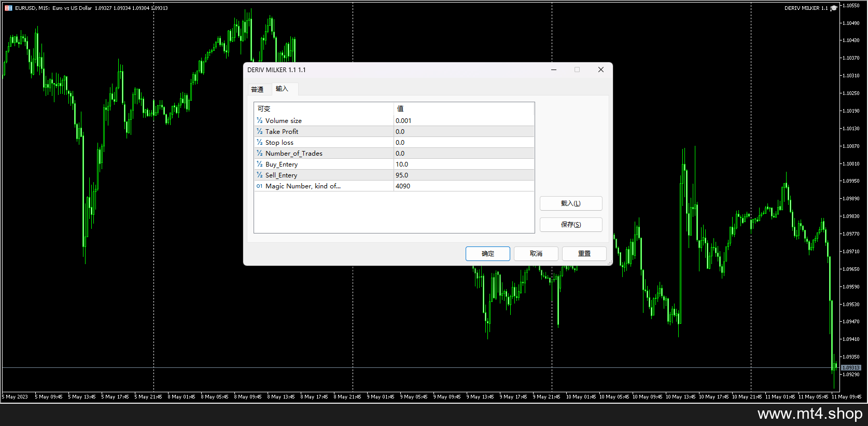Click the expert advisor hat icon on chart
This screenshot has height=426, width=868.
click(834, 8)
